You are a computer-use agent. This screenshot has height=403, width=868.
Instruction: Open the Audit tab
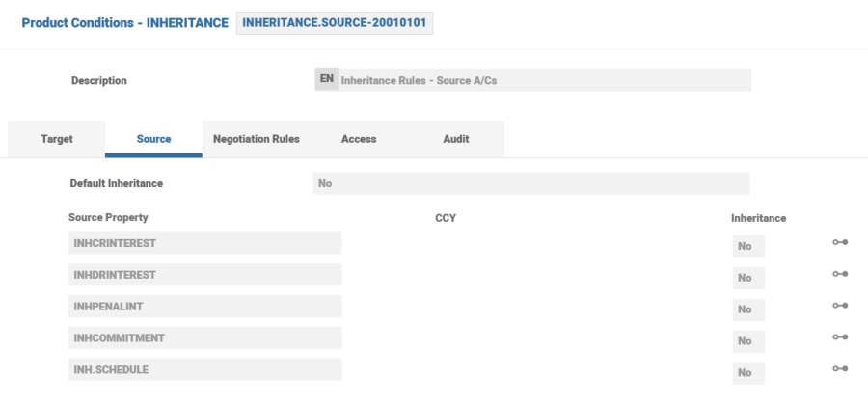pyautogui.click(x=456, y=139)
